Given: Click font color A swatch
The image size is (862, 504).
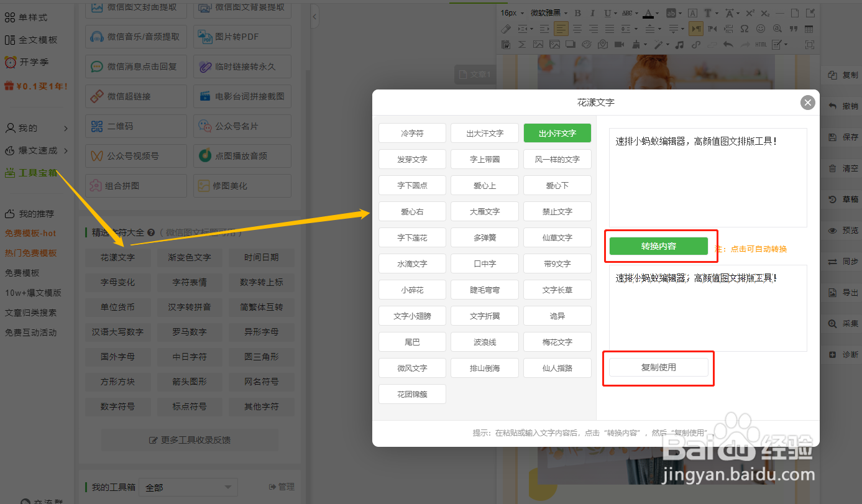Looking at the screenshot, I should pos(648,13).
